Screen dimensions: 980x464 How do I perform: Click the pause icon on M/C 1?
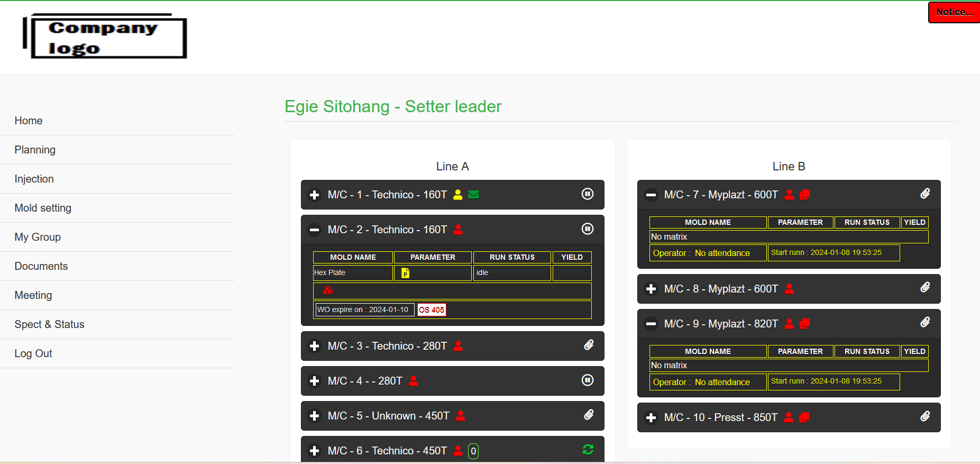[587, 194]
